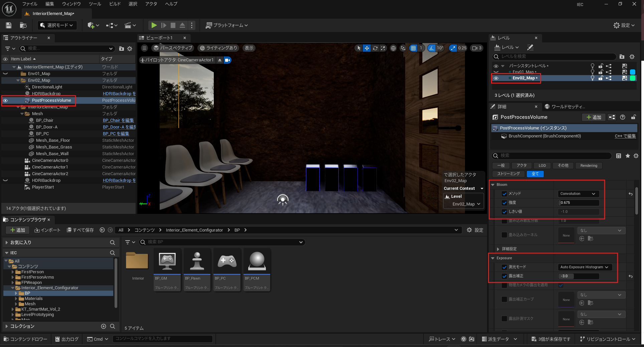Click the Play button in the toolbar
Viewport: 644px width, 347px height.
pos(154,25)
